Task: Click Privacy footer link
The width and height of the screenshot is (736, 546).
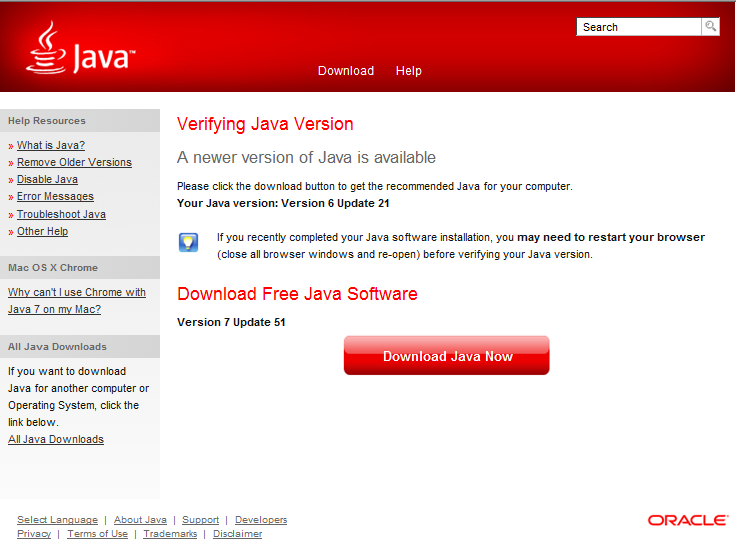Action: (x=34, y=534)
